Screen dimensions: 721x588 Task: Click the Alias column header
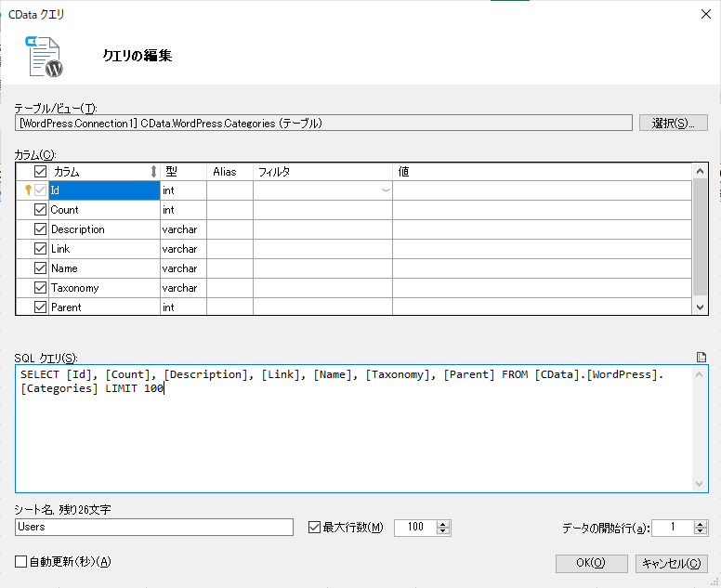[x=229, y=172]
